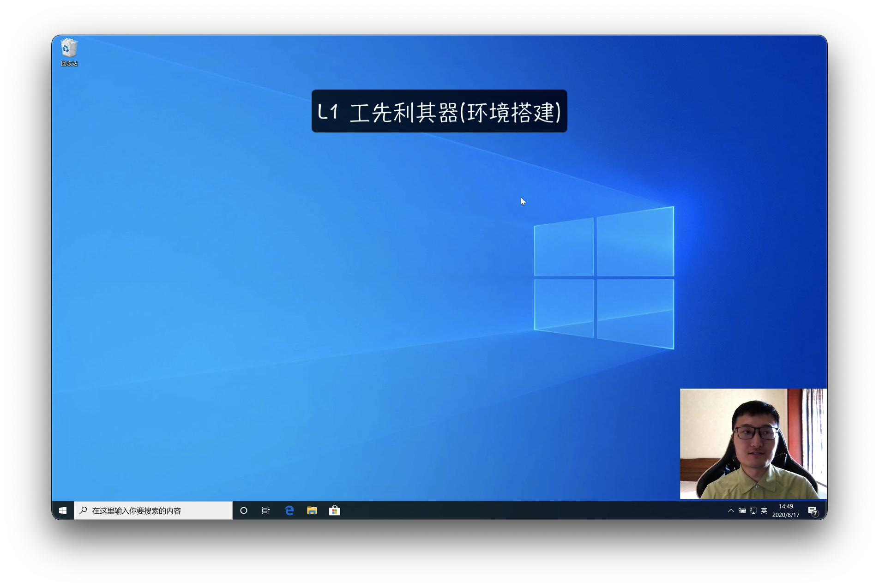Open the clock and calendar flyout

[x=786, y=510]
